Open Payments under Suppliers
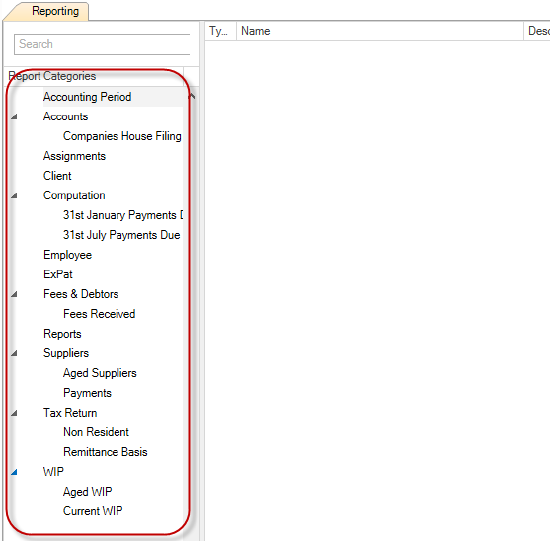 (87, 393)
